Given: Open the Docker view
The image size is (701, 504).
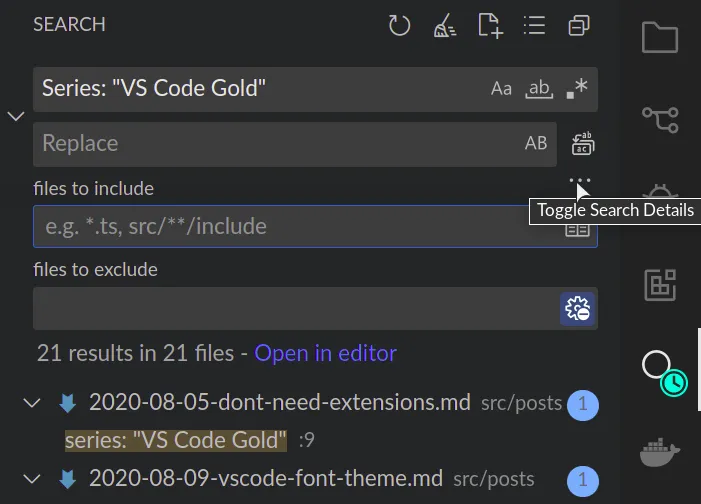Looking at the screenshot, I should click(660, 452).
